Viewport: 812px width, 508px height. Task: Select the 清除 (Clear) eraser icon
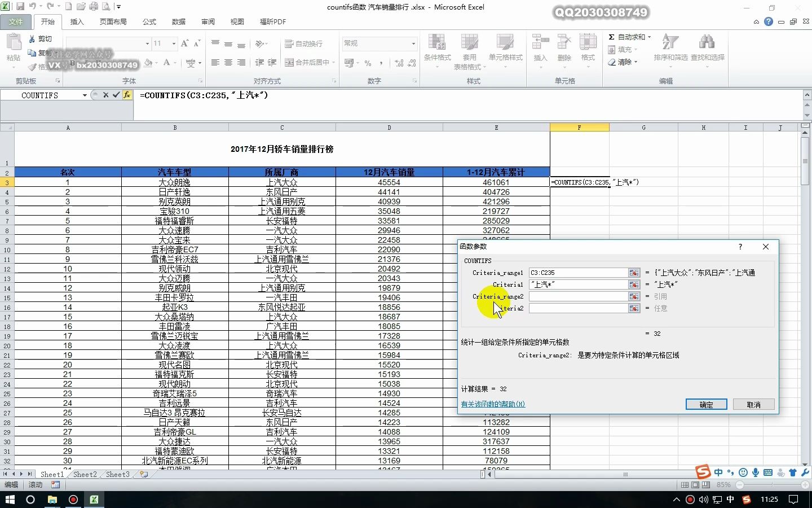click(x=613, y=62)
